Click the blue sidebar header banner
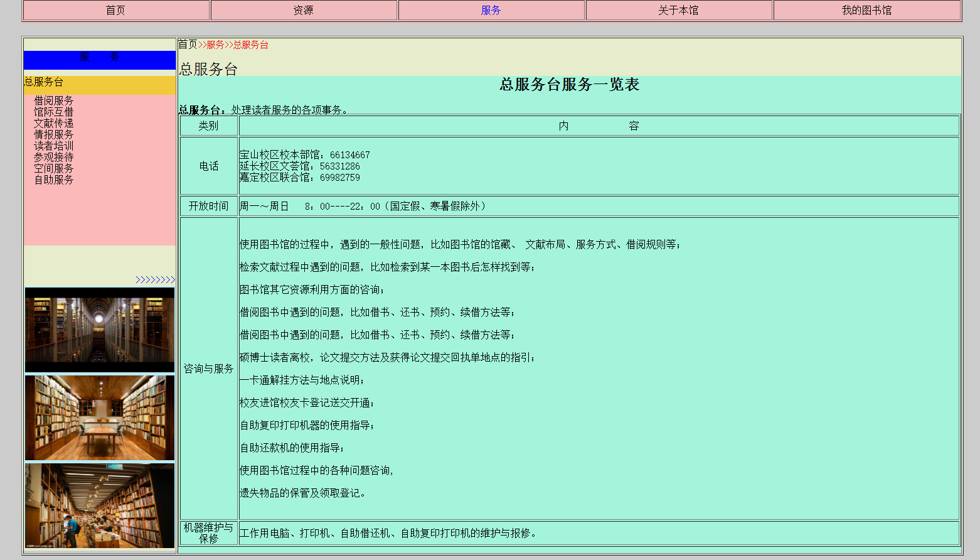 (x=100, y=60)
